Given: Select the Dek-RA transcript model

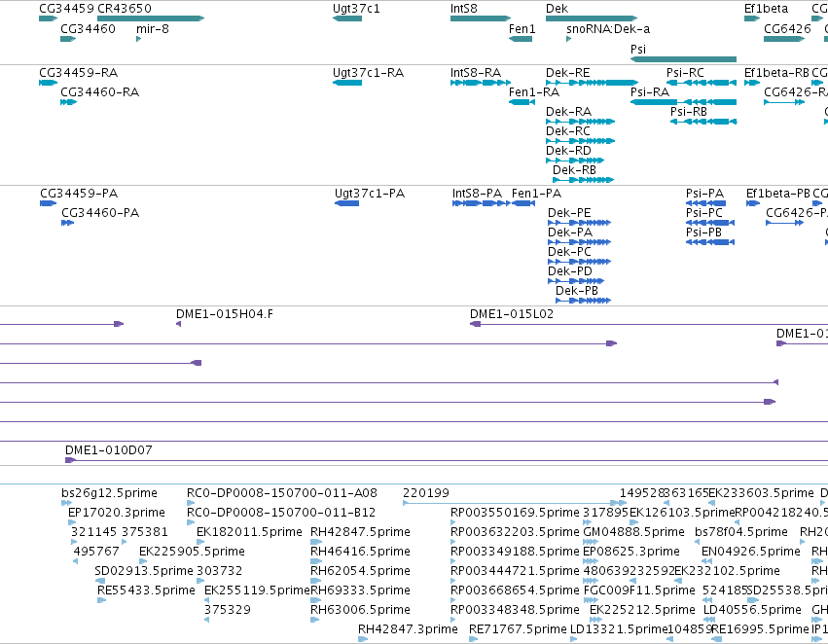Looking at the screenshot, I should [x=580, y=122].
